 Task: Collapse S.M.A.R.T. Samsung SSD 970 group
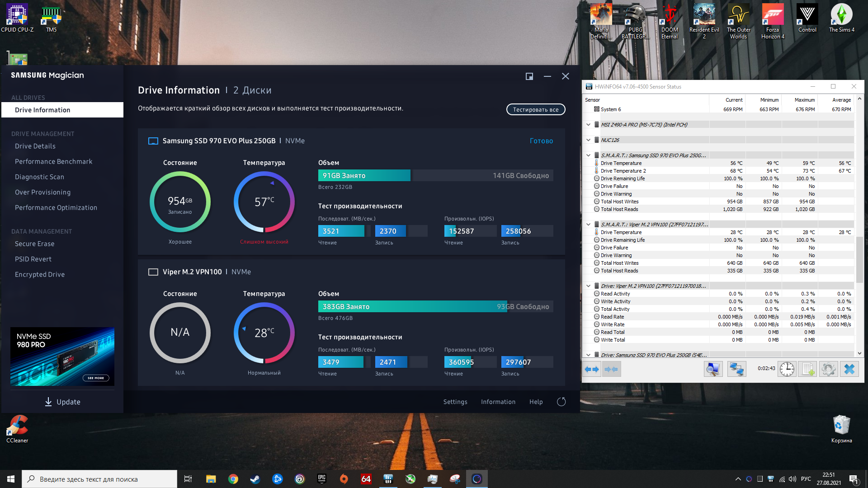pyautogui.click(x=588, y=155)
